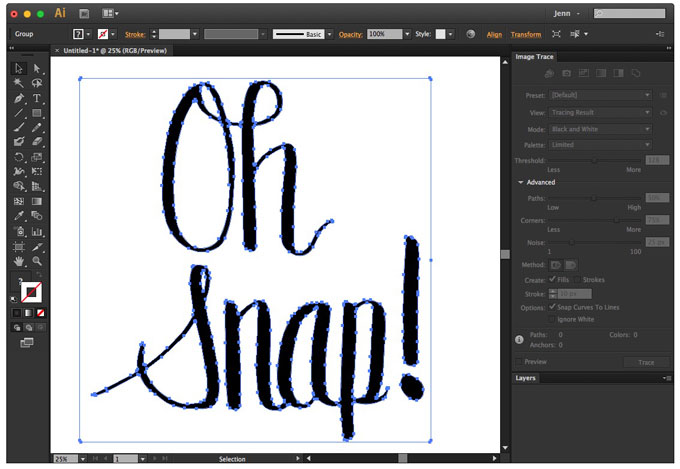
Task: Click the Threshold slider handle
Action: click(595, 161)
